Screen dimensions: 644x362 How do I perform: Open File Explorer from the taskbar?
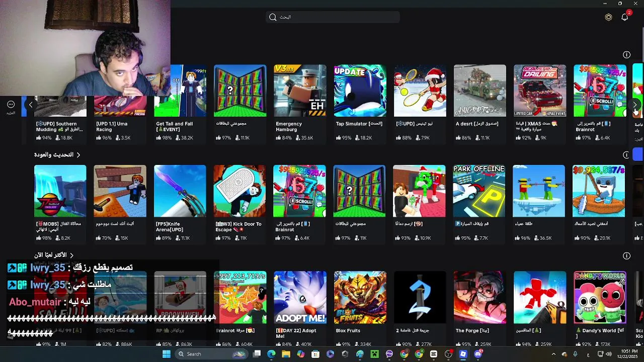[x=286, y=354]
